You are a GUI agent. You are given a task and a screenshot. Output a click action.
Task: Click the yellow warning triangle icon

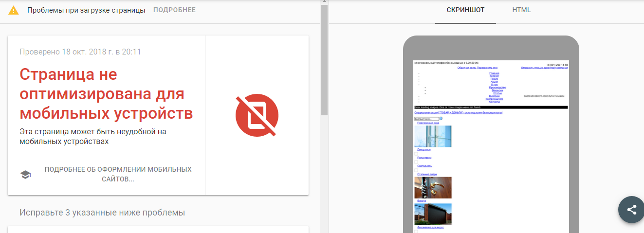tap(14, 10)
